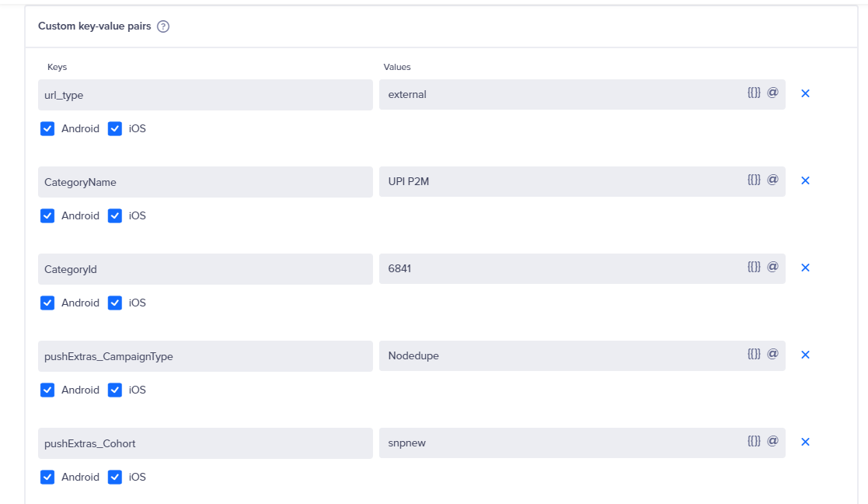This screenshot has height=504, width=868.
Task: Open @ content block for UPI P2M value
Action: pyautogui.click(x=772, y=180)
